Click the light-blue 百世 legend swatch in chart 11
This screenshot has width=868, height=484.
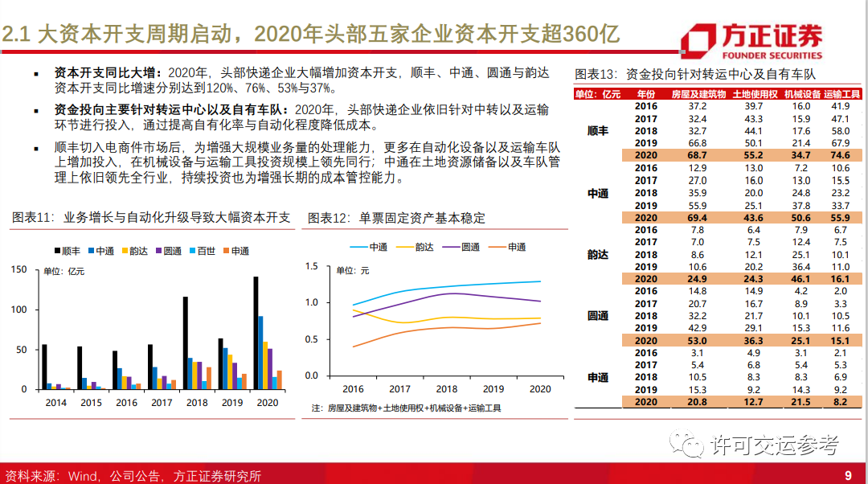(193, 251)
